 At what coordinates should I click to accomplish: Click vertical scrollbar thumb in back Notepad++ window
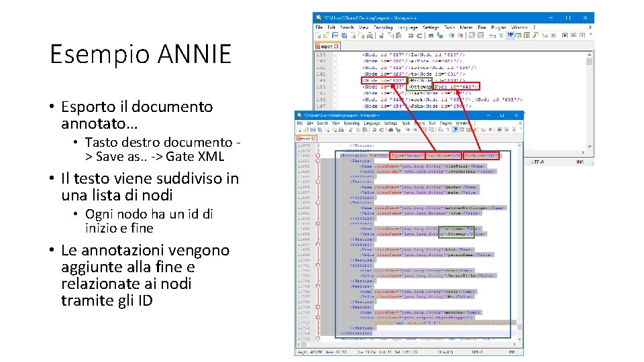coord(590,62)
